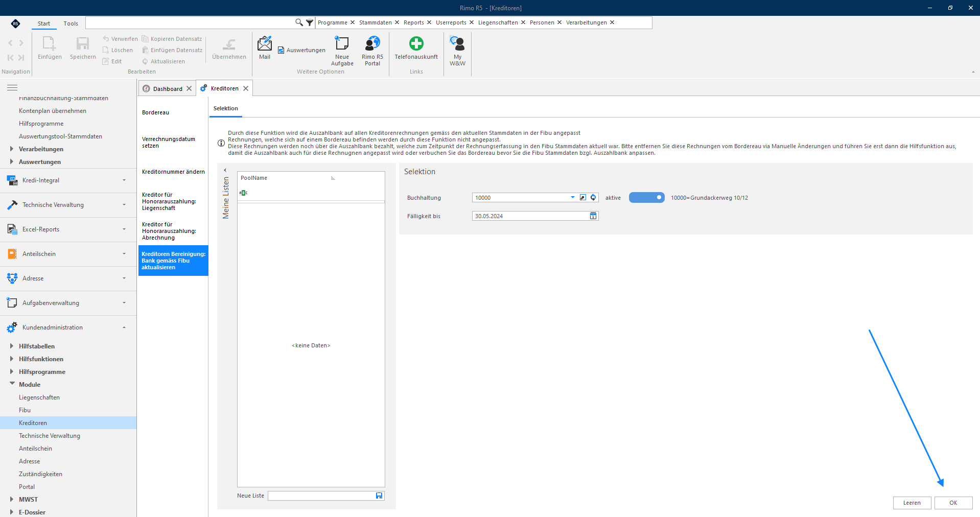
Task: Open Auswertungen in the ribbon
Action: 301,50
